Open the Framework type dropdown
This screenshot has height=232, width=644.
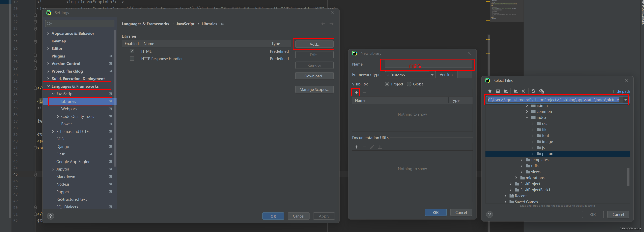coord(410,75)
